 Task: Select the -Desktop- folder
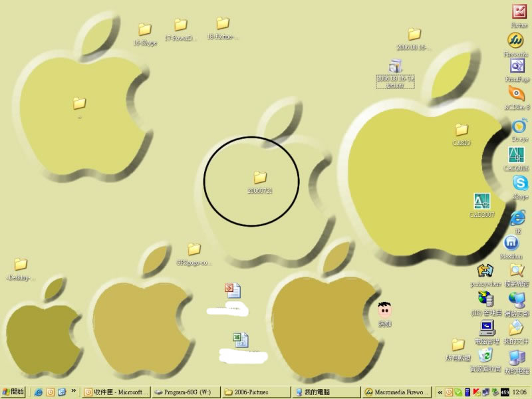21,264
